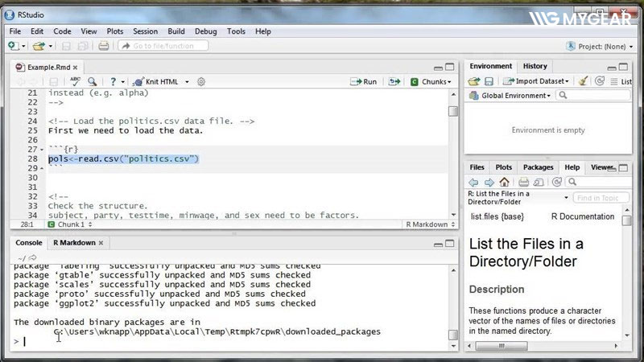Click the Help show in new window icon

click(x=539, y=182)
